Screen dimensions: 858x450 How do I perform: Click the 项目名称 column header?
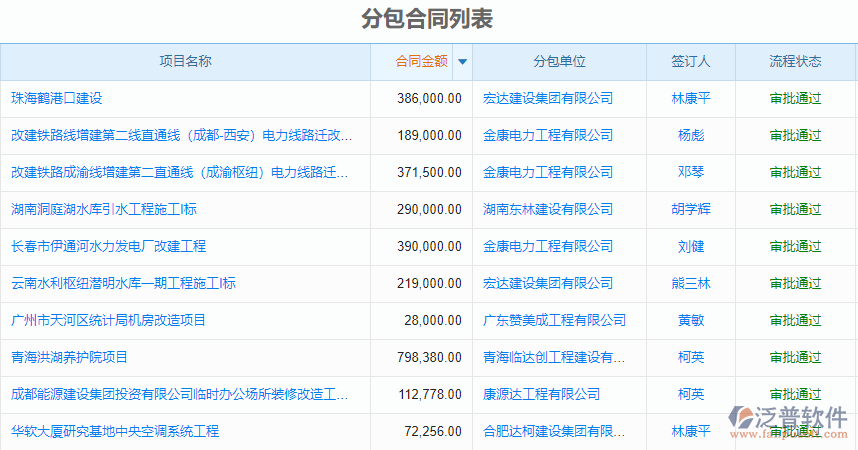pyautogui.click(x=185, y=61)
